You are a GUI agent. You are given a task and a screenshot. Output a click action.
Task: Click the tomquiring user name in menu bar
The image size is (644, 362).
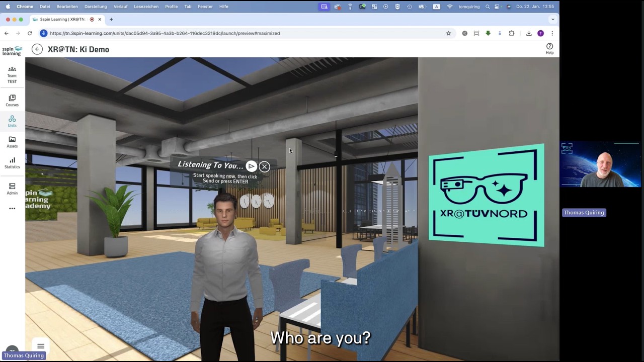pos(469,7)
